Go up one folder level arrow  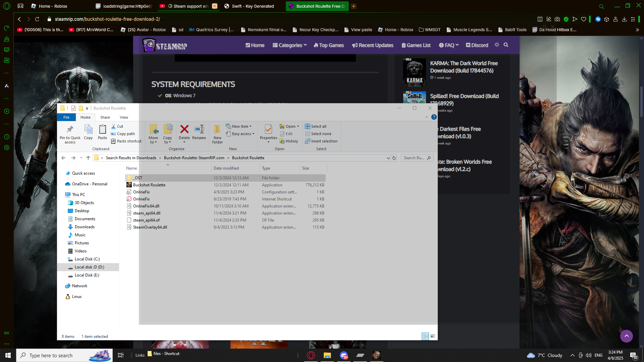pyautogui.click(x=88, y=158)
